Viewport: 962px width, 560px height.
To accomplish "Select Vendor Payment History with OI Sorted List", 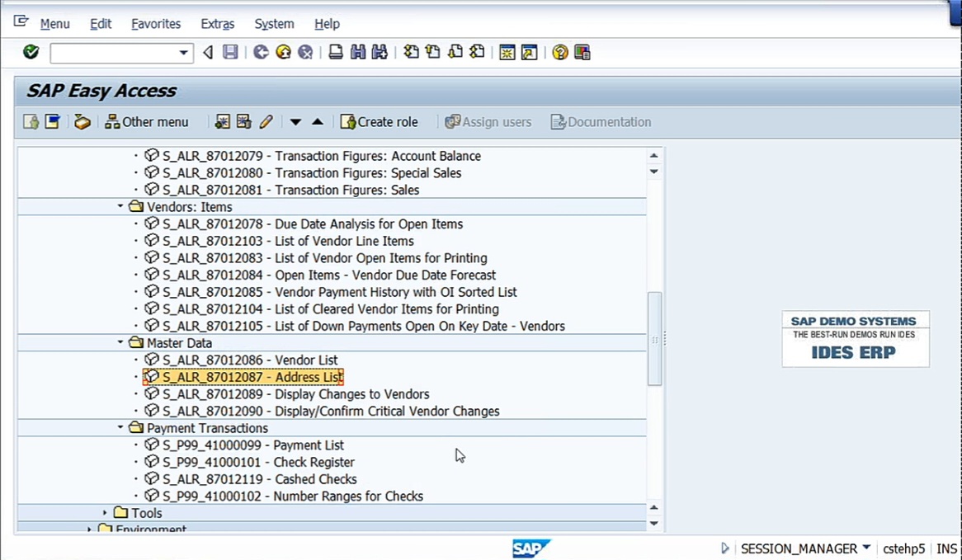I will [339, 292].
